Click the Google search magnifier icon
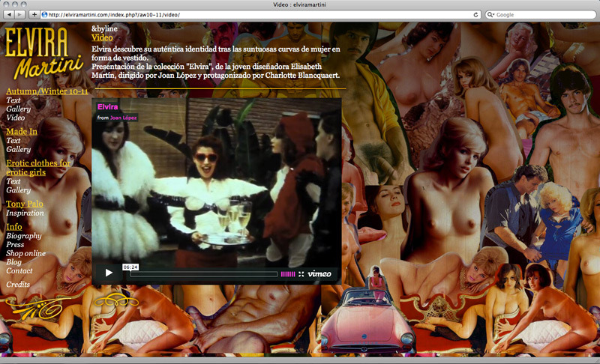The height and width of the screenshot is (364, 600). pos(490,14)
